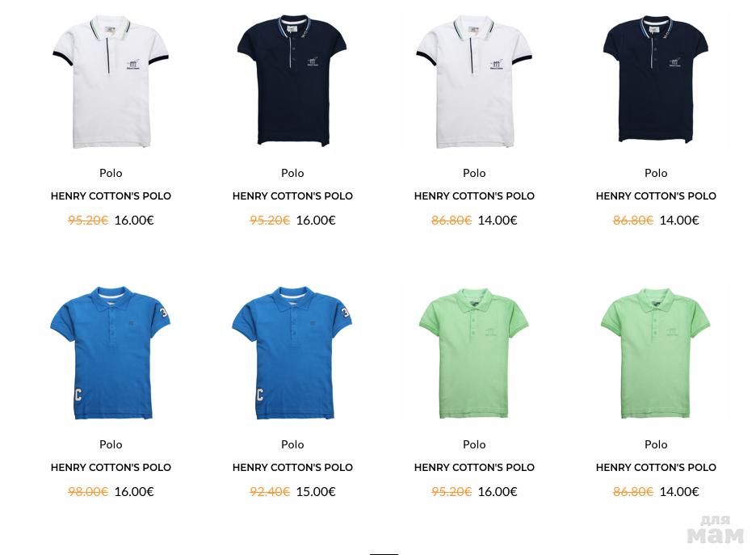Click HENRY COTTON'S POLO title under bottom-right green polo
Viewport: 756px width, 555px height.
click(x=656, y=468)
